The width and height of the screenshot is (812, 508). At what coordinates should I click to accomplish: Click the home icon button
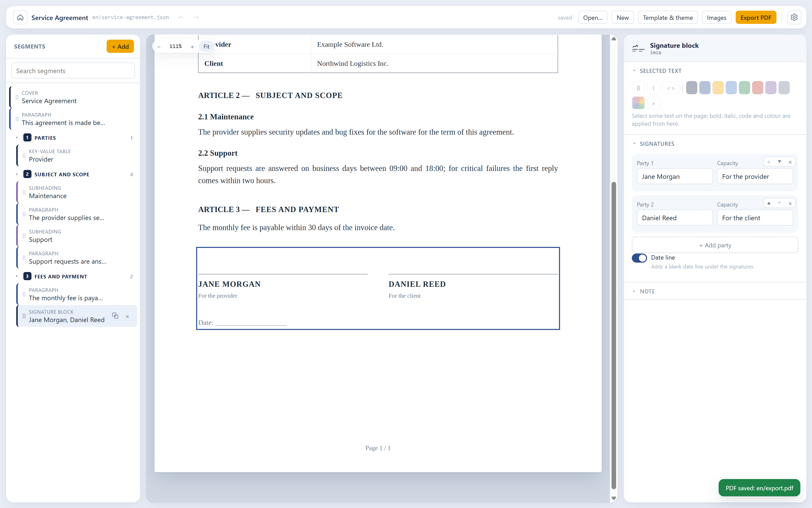[20, 18]
